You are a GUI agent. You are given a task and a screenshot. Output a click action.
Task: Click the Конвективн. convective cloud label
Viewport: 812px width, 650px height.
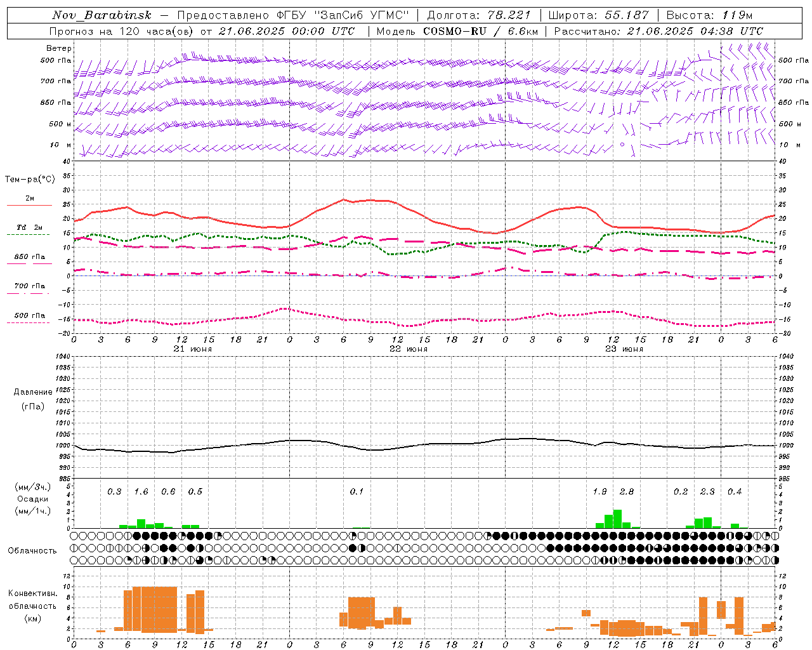[32, 594]
